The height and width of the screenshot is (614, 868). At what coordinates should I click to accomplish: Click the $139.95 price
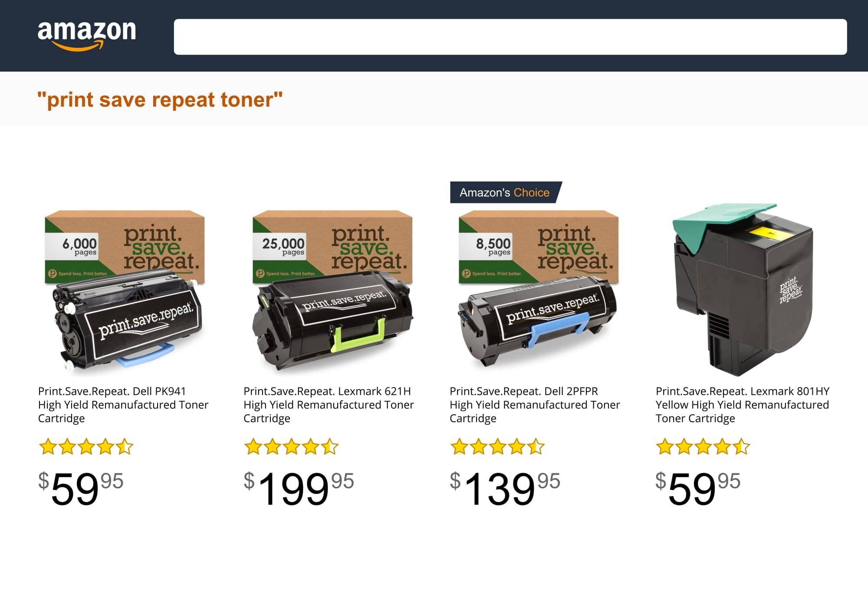pos(505,488)
